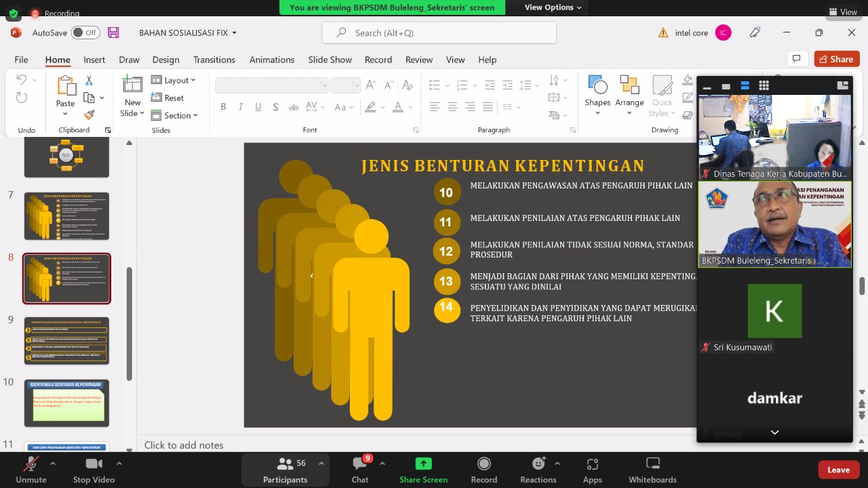Viewport: 868px width, 488px height.
Task: Click the red Leave button
Action: [x=838, y=470]
